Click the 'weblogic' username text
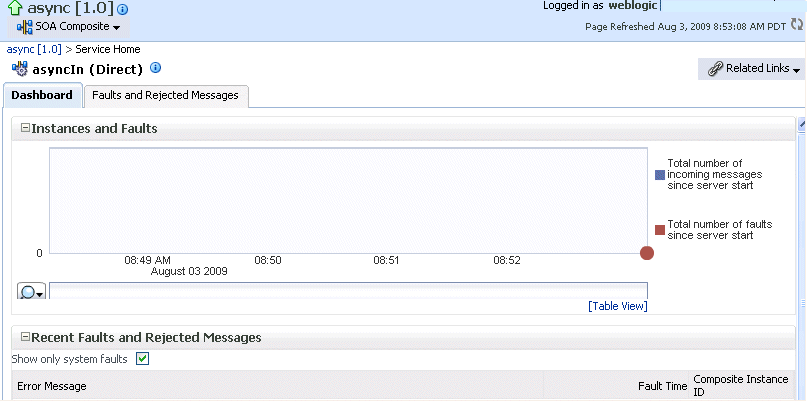This screenshot has width=807, height=402. tap(633, 6)
